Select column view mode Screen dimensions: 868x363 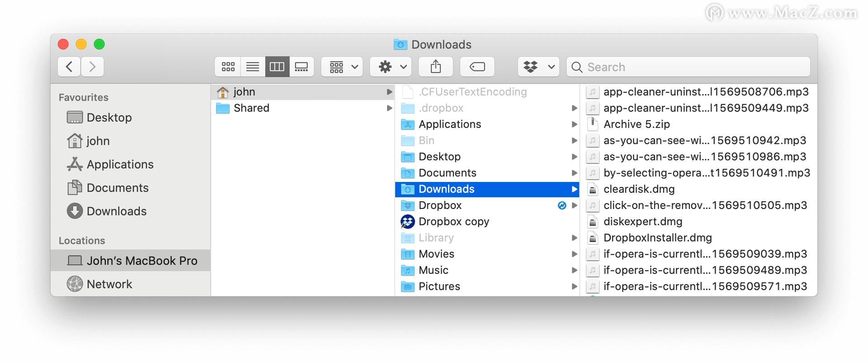[277, 67]
